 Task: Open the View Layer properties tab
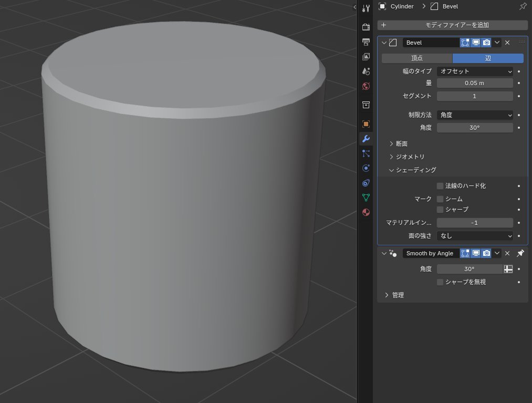(366, 56)
